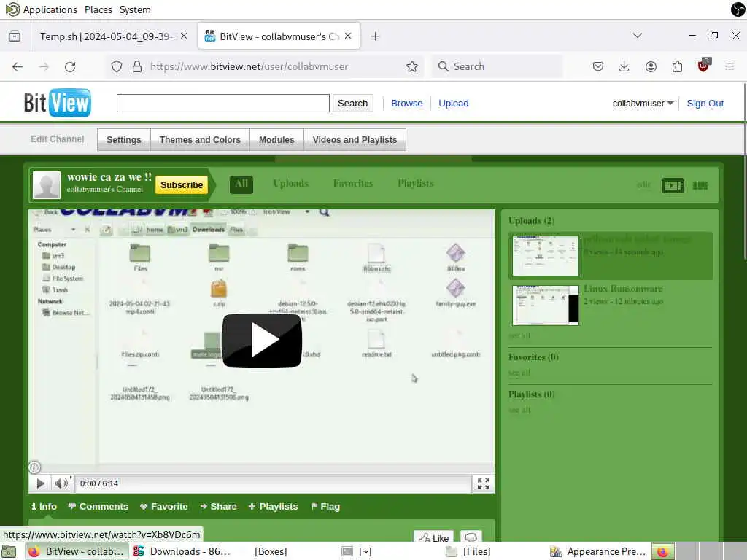Open the Upload link
This screenshot has height=560, width=747.
[454, 104]
